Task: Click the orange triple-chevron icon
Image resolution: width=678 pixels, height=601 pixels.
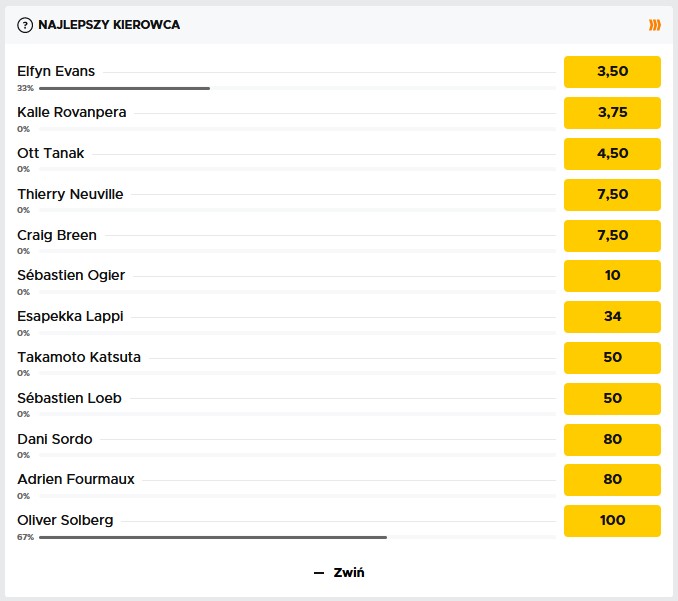Action: point(655,24)
